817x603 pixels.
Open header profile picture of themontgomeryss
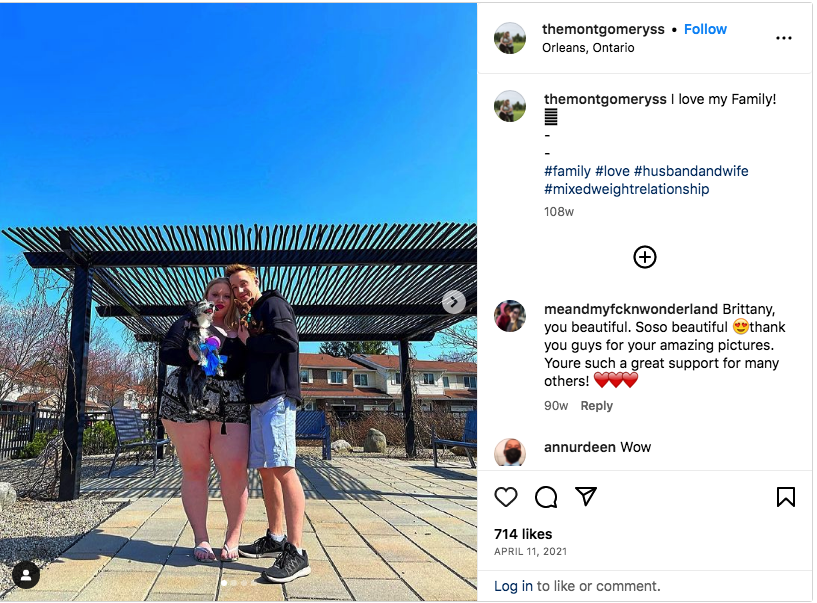(x=510, y=38)
